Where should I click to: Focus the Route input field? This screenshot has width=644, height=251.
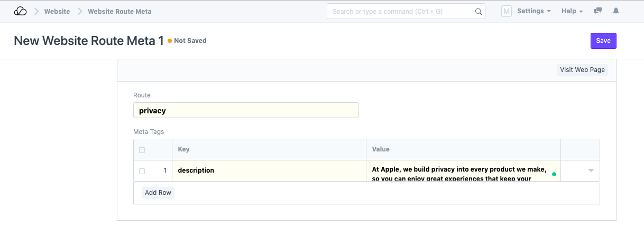pyautogui.click(x=246, y=111)
